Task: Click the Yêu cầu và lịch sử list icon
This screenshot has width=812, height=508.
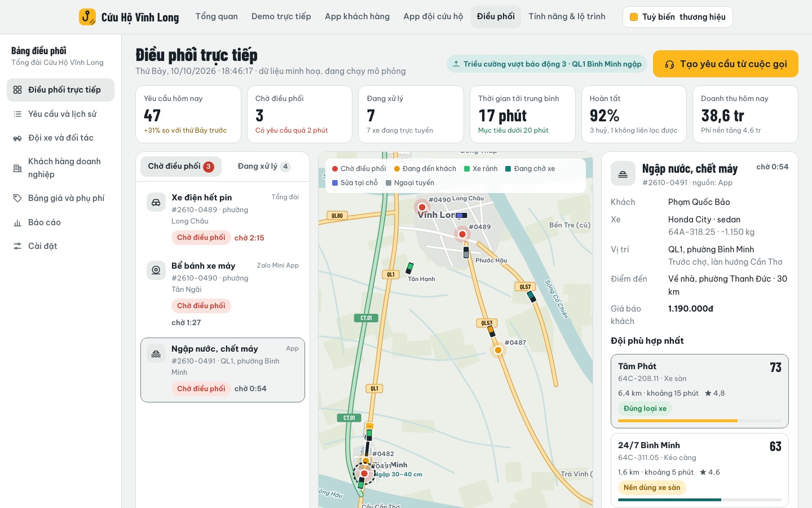Action: point(17,114)
